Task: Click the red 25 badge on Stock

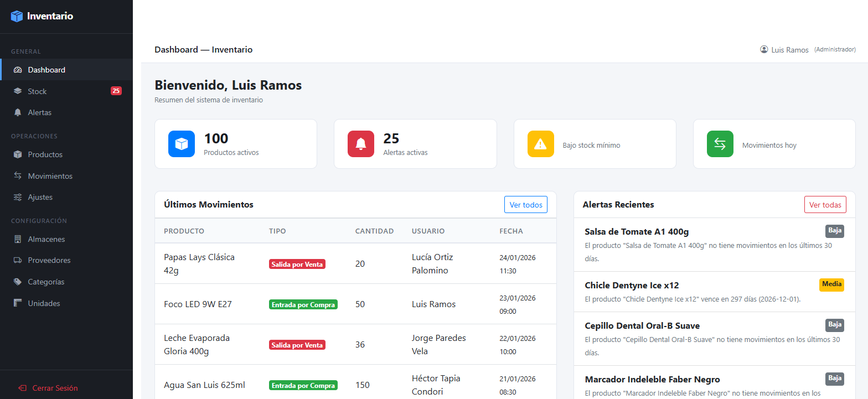Action: (116, 91)
